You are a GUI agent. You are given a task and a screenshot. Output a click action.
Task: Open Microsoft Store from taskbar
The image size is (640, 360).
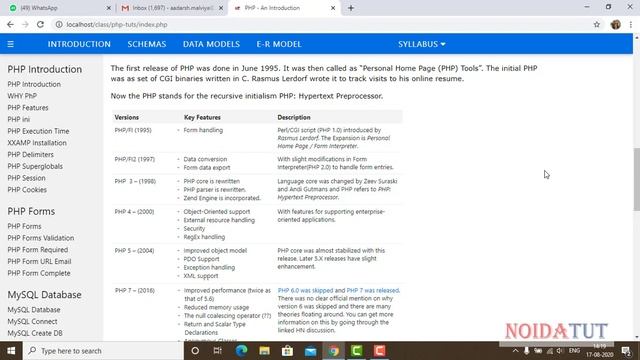287,351
